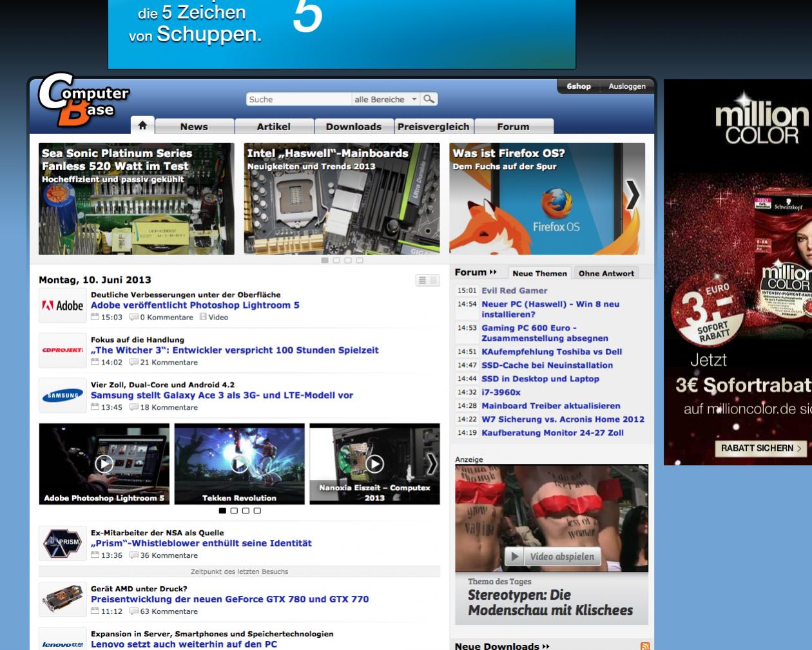Open thread 'SSD-Cache bei Neuinstallation'
This screenshot has width=812, height=650.
click(x=547, y=365)
